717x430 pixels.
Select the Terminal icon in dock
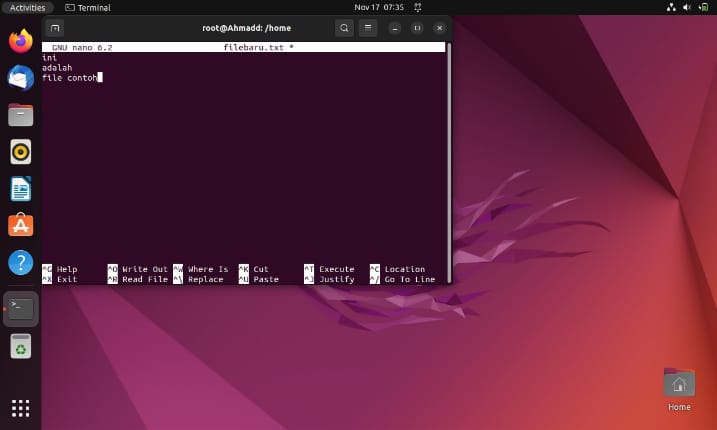tap(21, 309)
